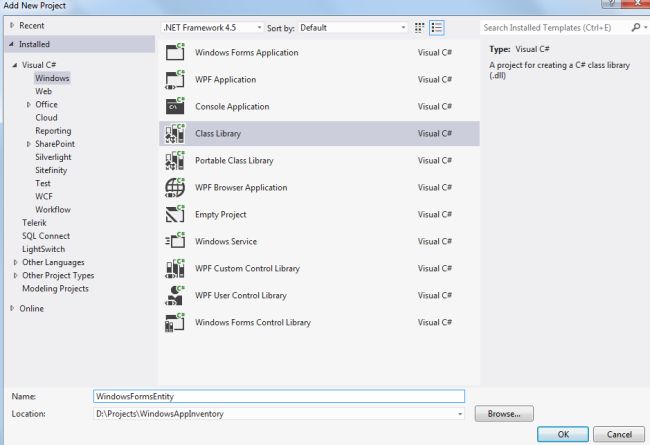Click the WPF User Control Library icon
The image size is (650, 445).
[x=175, y=295]
